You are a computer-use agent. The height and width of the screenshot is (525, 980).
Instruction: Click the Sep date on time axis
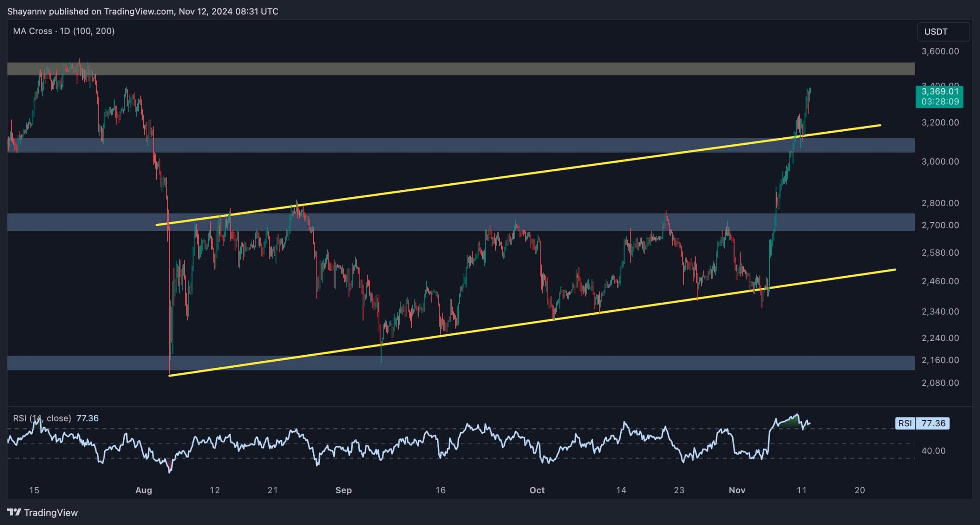click(x=343, y=490)
